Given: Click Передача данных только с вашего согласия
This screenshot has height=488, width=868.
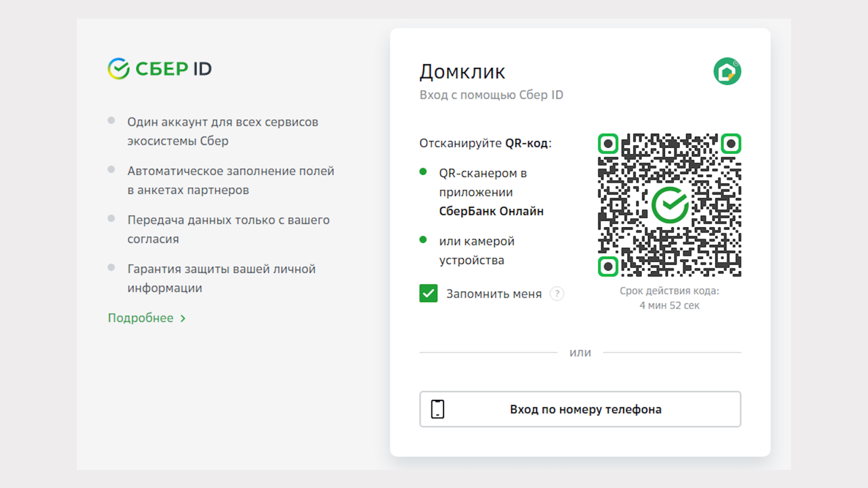Looking at the screenshot, I should pyautogui.click(x=229, y=230).
